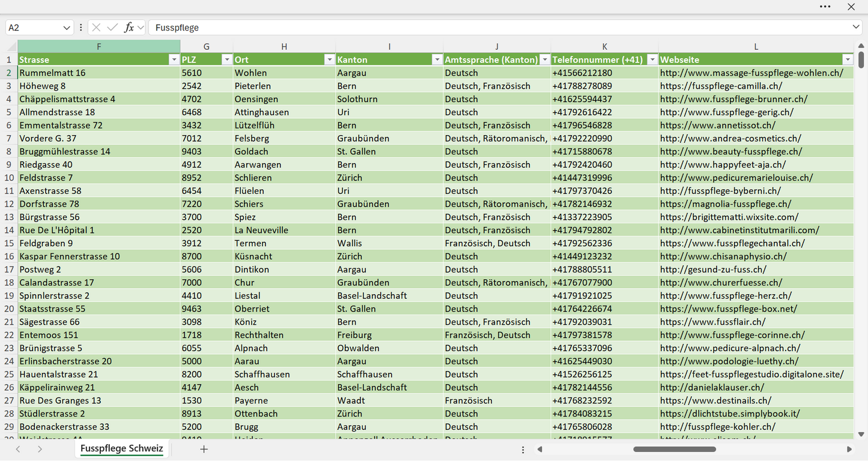Screen dimensions: 868x461
Task: Select the Ort cell Schaffhausen
Action: (284, 375)
